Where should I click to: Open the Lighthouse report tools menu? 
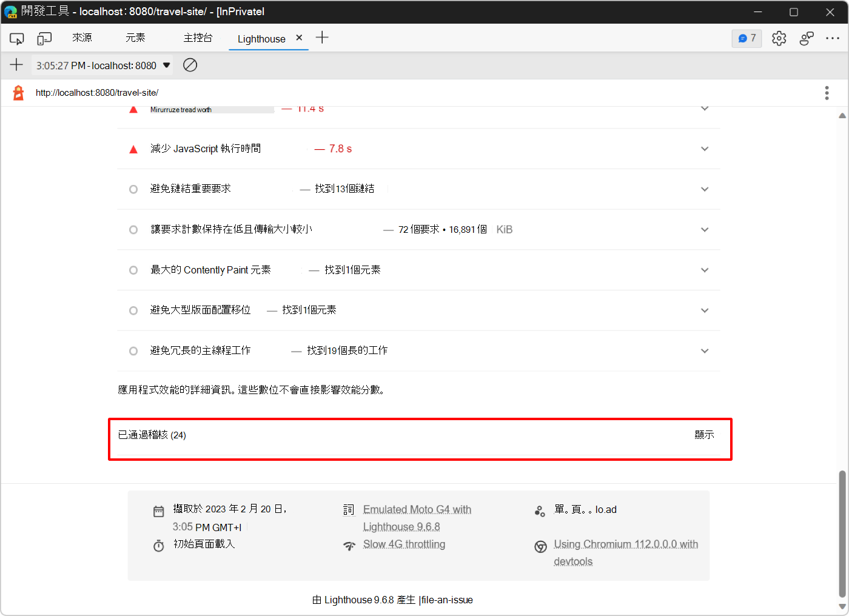pyautogui.click(x=827, y=93)
